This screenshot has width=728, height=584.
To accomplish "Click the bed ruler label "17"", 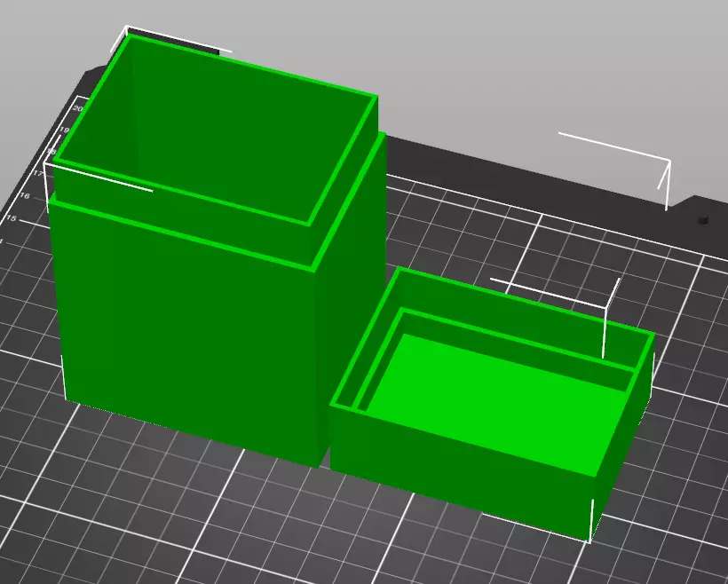I will [38, 174].
